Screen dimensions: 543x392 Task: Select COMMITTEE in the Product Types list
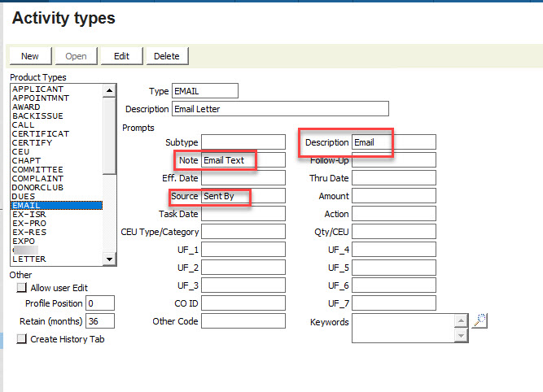tap(37, 169)
